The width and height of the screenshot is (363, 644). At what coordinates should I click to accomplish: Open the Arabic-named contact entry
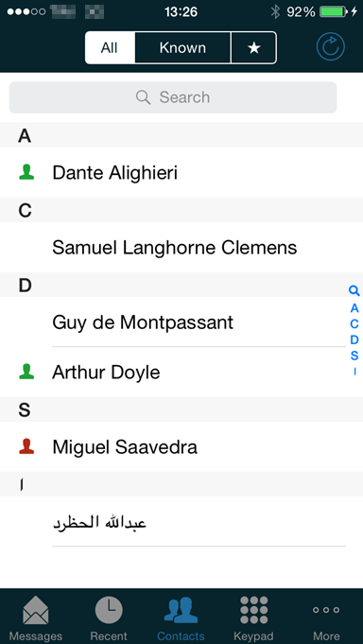(181, 522)
